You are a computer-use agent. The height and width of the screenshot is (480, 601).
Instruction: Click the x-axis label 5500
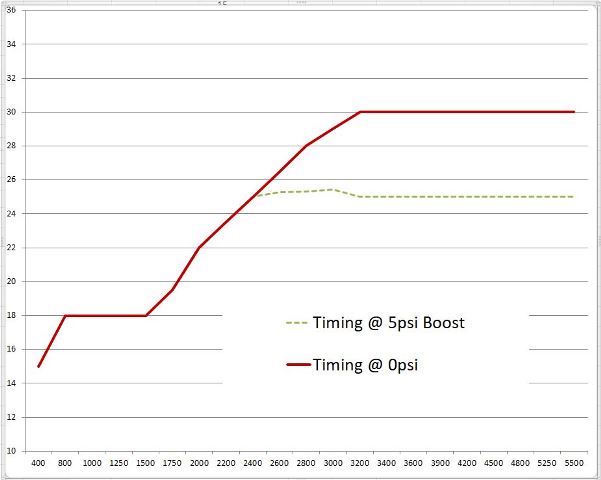[574, 463]
